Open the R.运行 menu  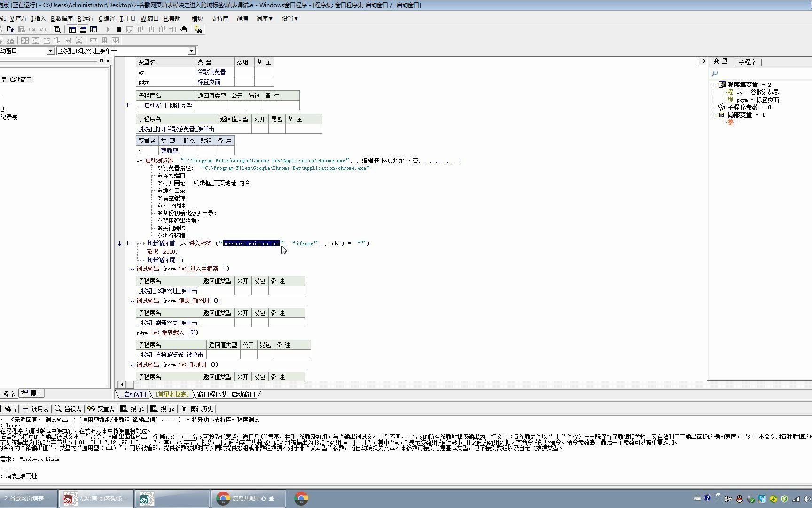pos(86,19)
